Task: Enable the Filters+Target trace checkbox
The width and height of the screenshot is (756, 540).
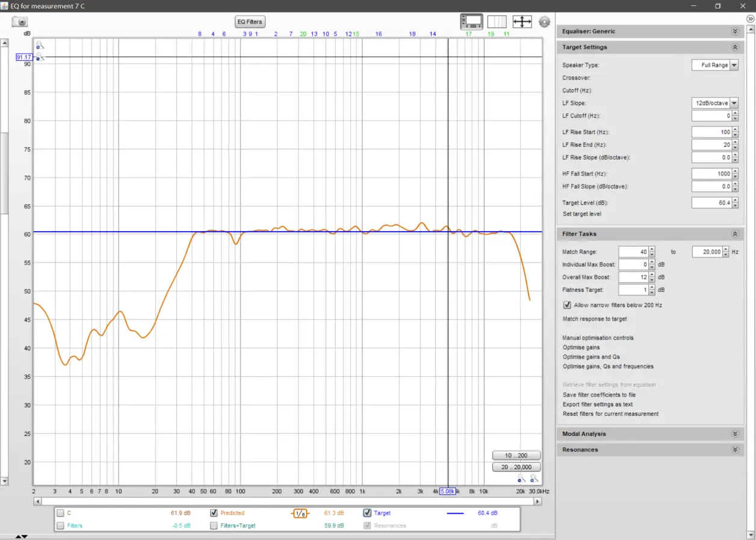Action: 214,526
